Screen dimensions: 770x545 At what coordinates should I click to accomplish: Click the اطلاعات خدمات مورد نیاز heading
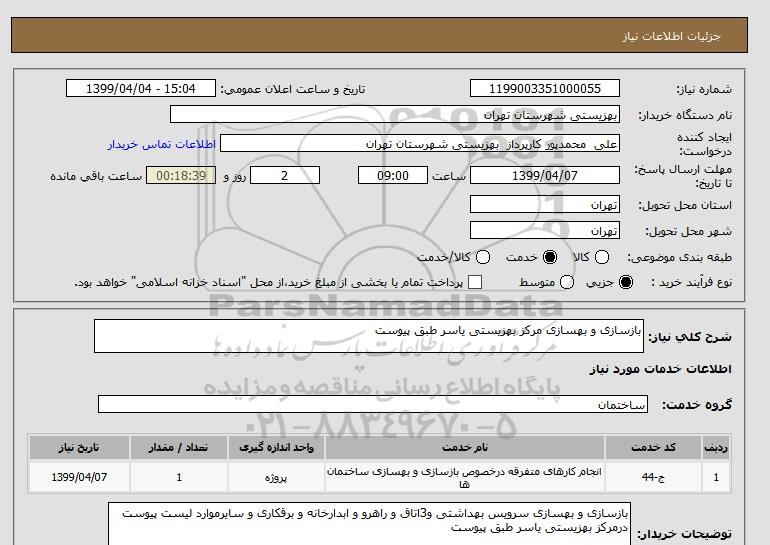click(660, 369)
